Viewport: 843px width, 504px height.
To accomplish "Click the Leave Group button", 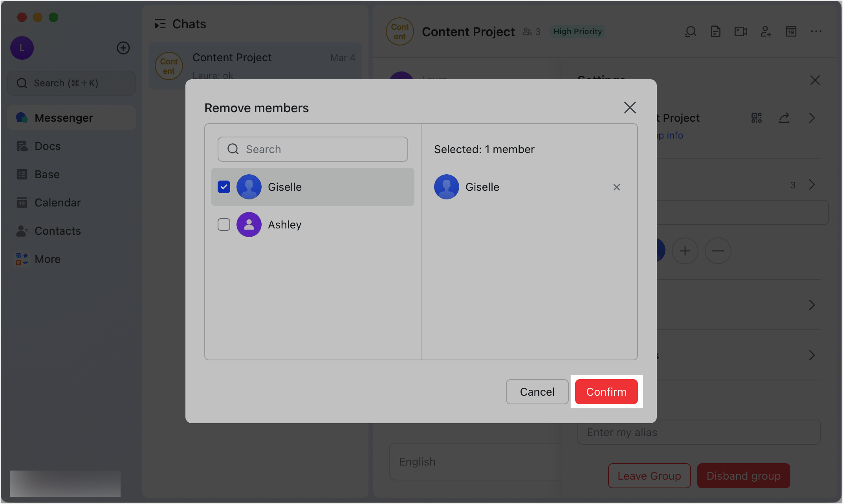I will 649,475.
